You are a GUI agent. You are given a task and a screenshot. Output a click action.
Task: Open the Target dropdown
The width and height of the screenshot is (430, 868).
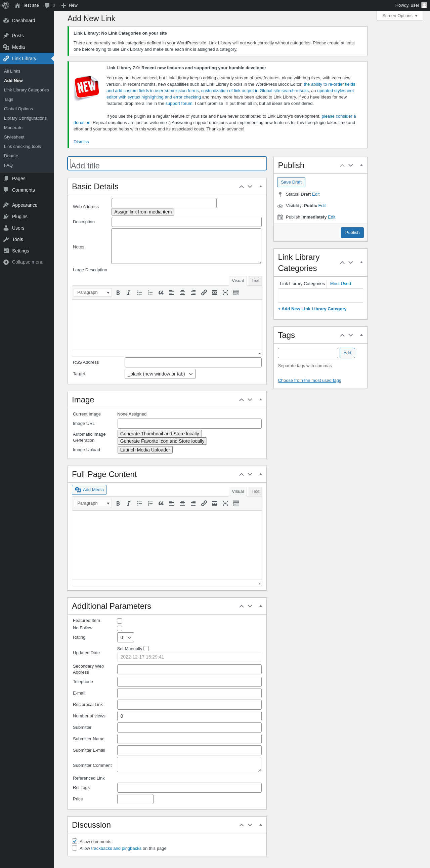160,374
